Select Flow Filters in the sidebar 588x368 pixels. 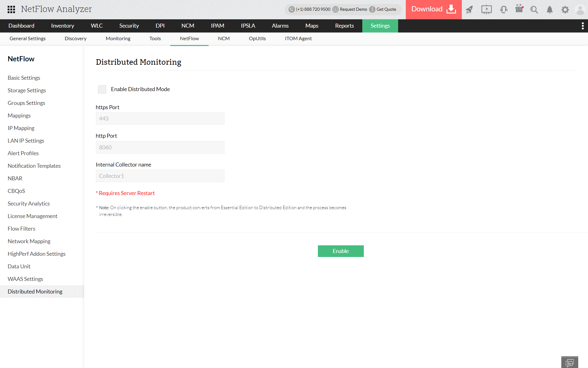(x=21, y=228)
